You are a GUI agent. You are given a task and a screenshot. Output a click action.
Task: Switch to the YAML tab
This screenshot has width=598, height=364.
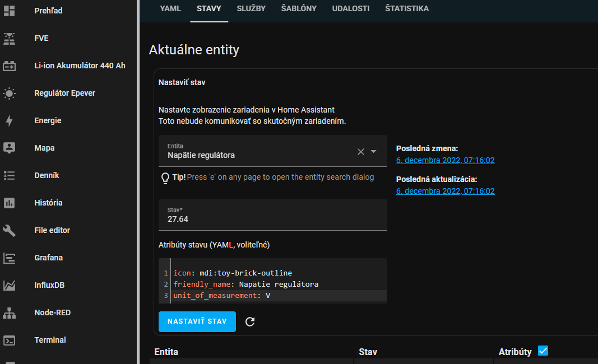(x=170, y=8)
